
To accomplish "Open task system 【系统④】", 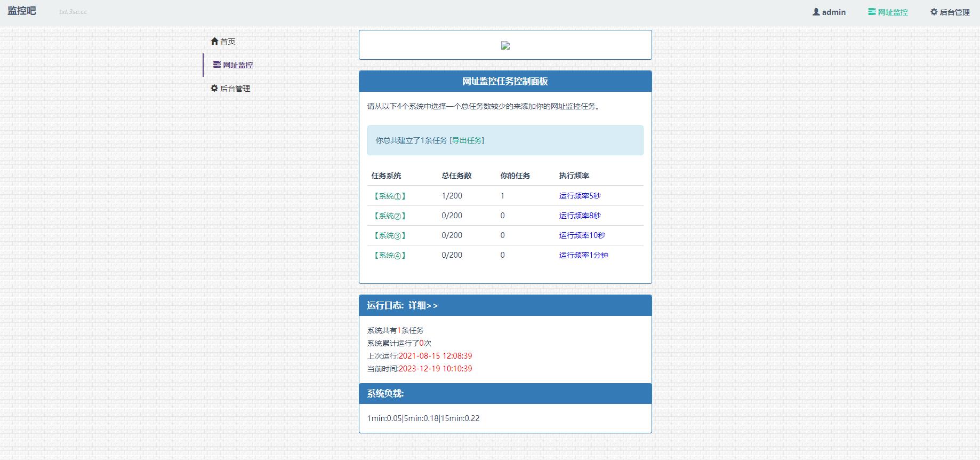I will click(x=390, y=255).
